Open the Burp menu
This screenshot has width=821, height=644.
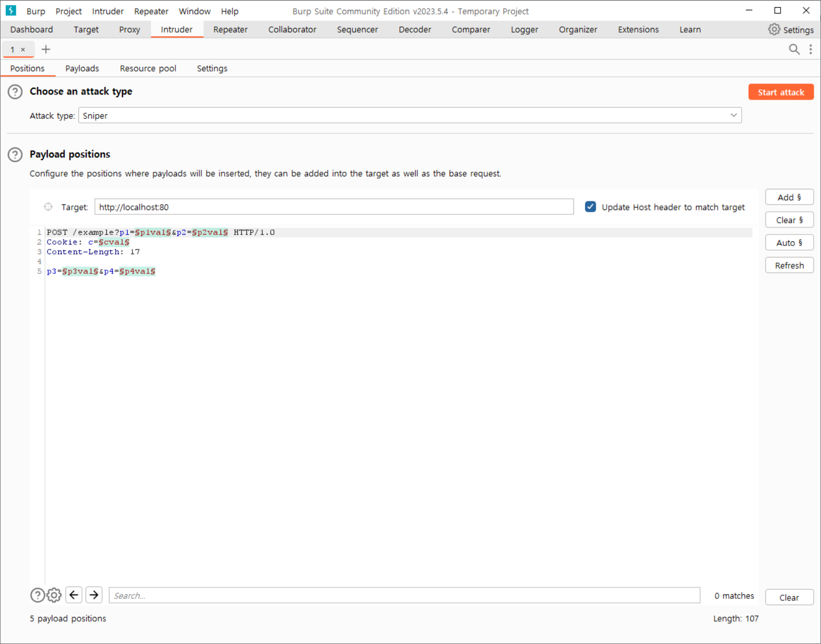point(36,11)
